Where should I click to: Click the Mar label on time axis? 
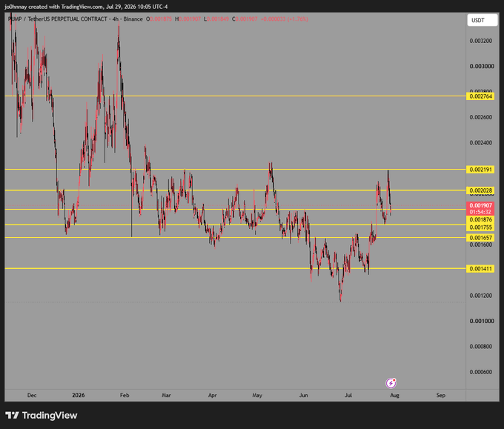coord(166,395)
